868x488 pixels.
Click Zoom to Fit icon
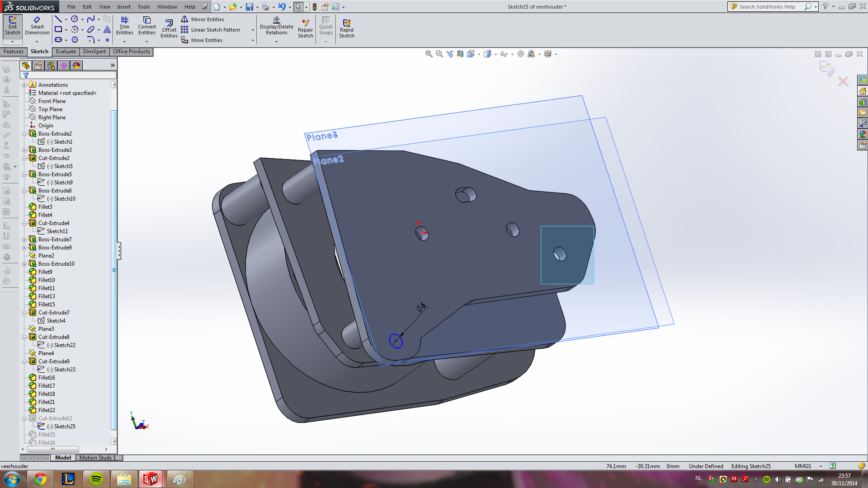tap(429, 54)
